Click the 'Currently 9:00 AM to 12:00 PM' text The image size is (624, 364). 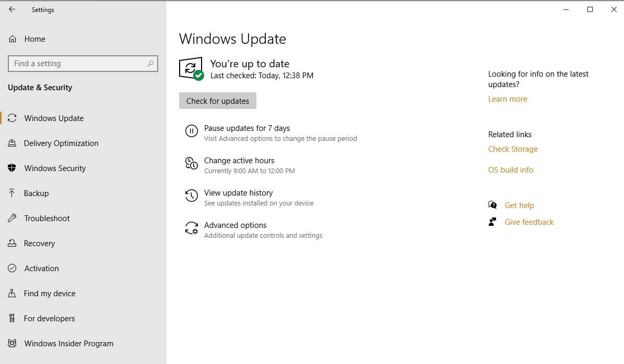pyautogui.click(x=250, y=171)
